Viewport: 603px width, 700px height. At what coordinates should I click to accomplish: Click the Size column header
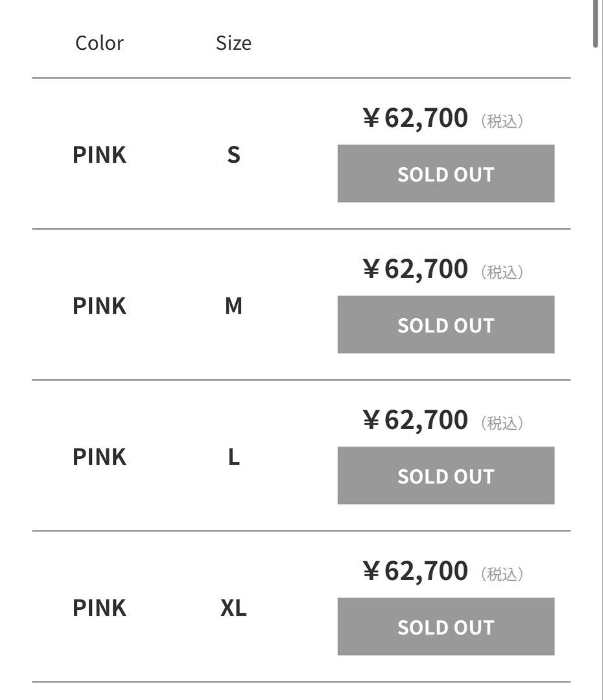tap(233, 43)
